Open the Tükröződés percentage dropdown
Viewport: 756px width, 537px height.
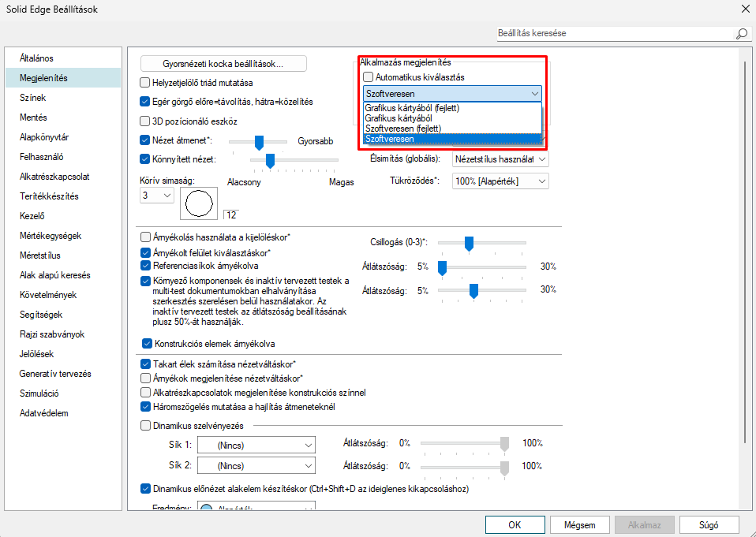500,181
